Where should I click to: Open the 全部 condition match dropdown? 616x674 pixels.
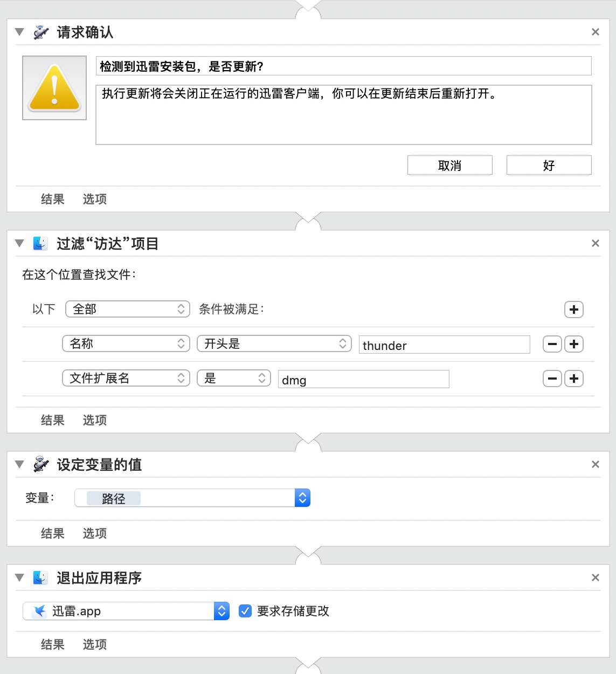pyautogui.click(x=127, y=310)
